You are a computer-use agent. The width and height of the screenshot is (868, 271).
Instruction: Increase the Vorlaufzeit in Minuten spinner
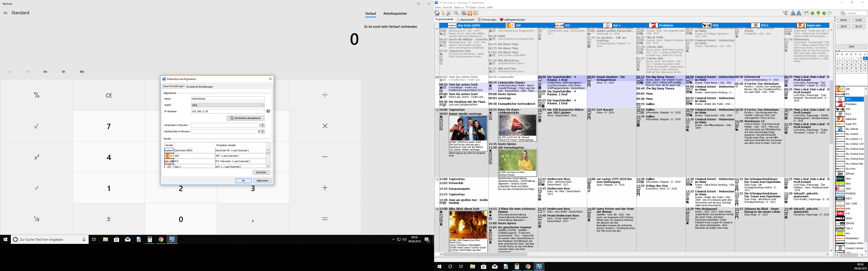(263, 124)
